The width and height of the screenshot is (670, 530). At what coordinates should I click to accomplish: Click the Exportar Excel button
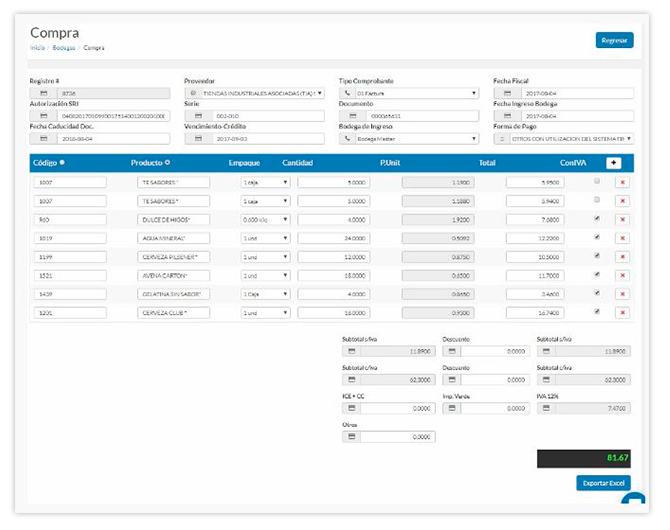[605, 483]
